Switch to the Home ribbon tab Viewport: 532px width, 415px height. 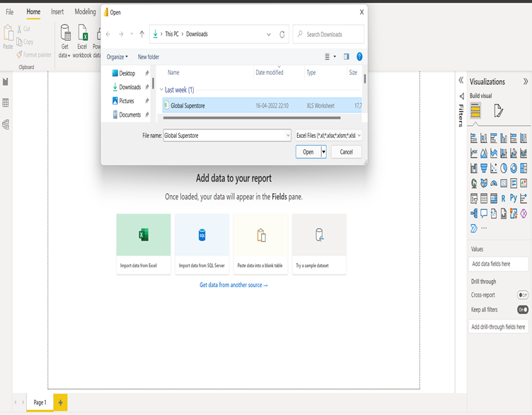coord(33,12)
